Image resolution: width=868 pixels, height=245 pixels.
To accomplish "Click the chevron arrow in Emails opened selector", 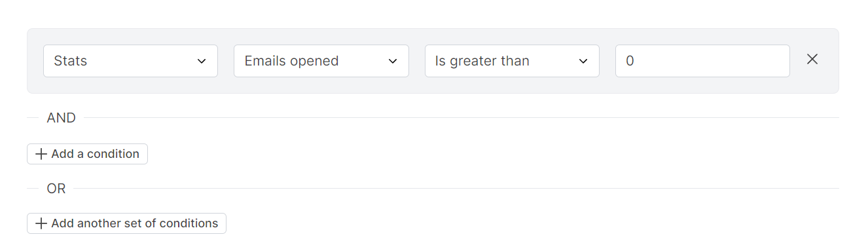I will pos(393,61).
